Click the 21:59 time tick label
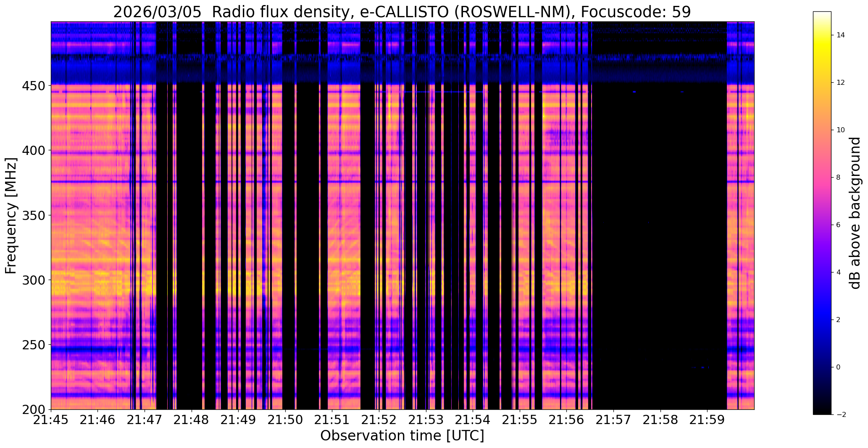 [708, 420]
